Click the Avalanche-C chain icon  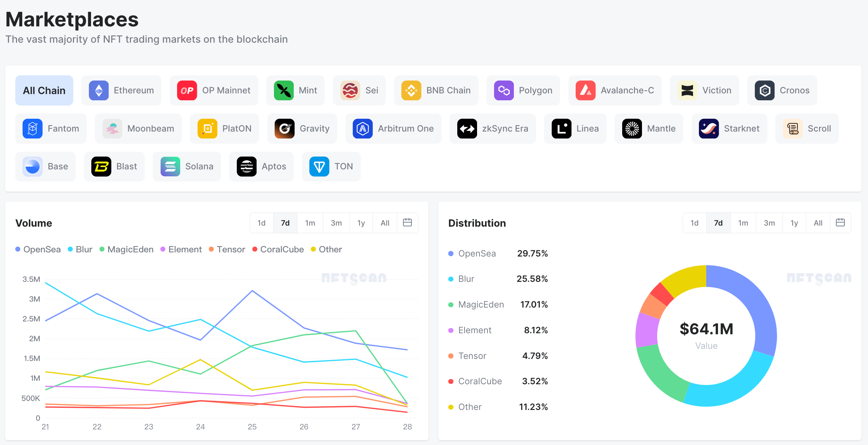coord(585,90)
